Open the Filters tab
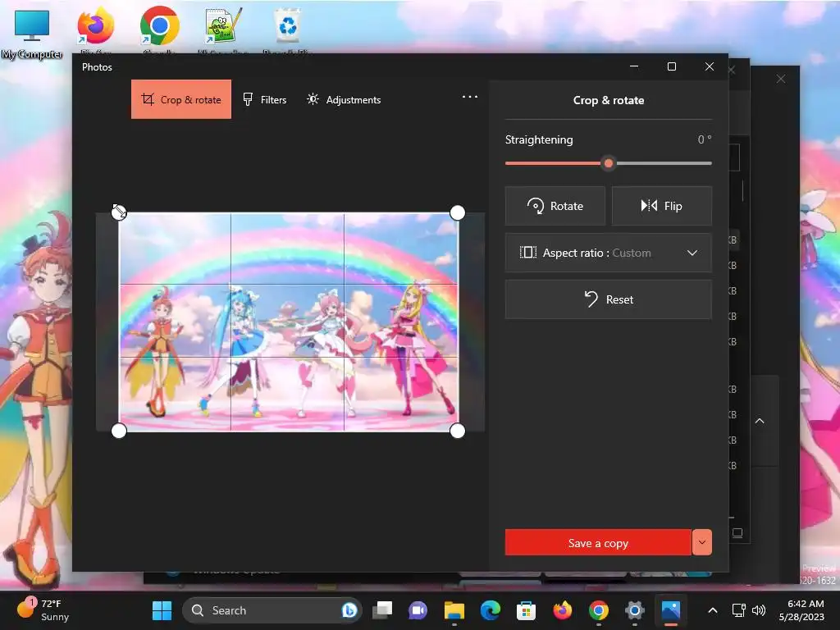This screenshot has width=840, height=630. click(265, 99)
